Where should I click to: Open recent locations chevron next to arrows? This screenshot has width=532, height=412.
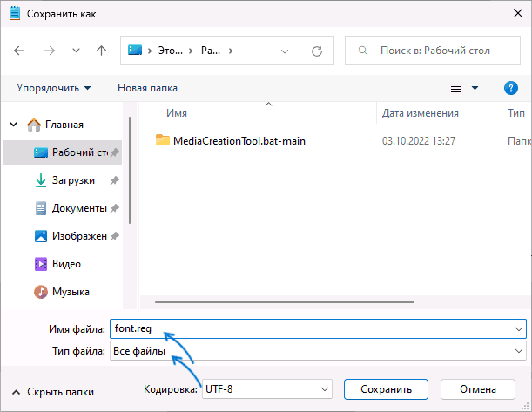(x=76, y=51)
